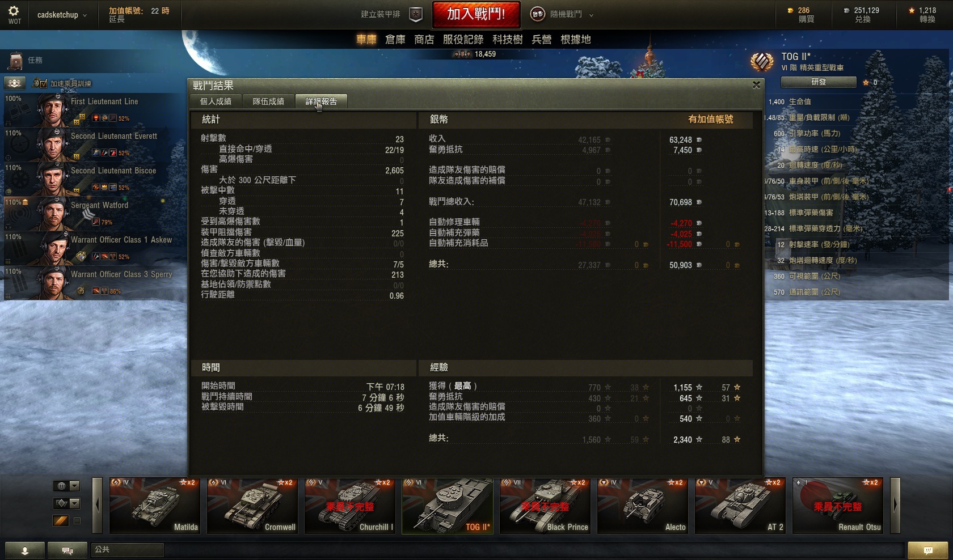The width and height of the screenshot is (953, 560).
Task: Toggle the elite vehicle filter button
Action: 61,520
